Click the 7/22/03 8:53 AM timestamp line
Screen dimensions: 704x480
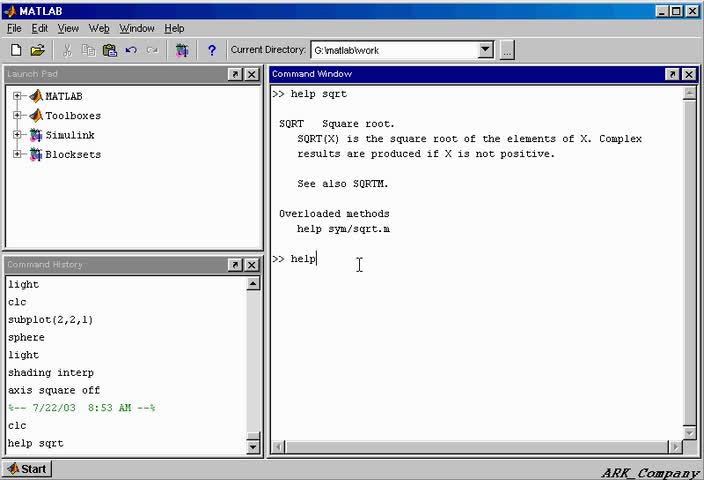point(82,408)
